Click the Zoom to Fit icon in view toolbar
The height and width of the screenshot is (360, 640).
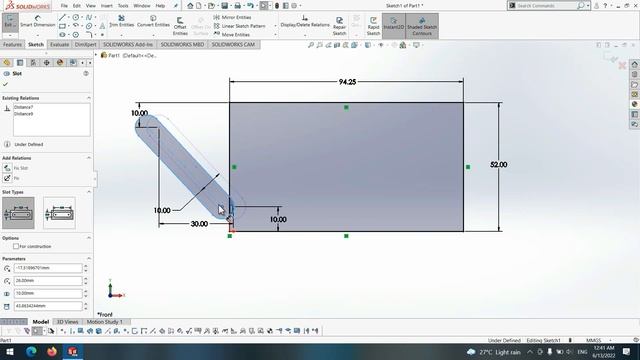[x=311, y=45]
